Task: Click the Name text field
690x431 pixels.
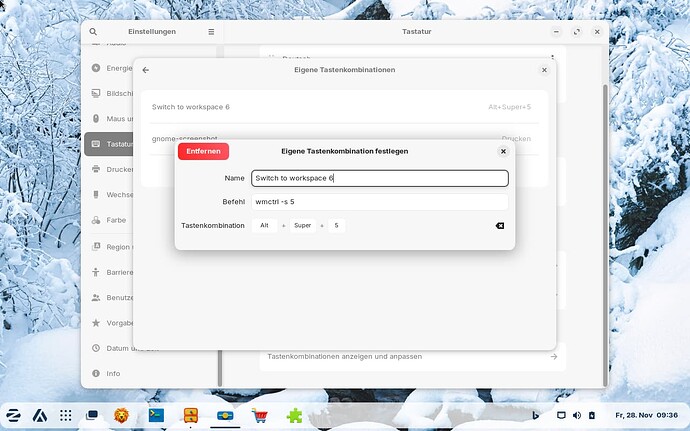Action: click(x=379, y=178)
